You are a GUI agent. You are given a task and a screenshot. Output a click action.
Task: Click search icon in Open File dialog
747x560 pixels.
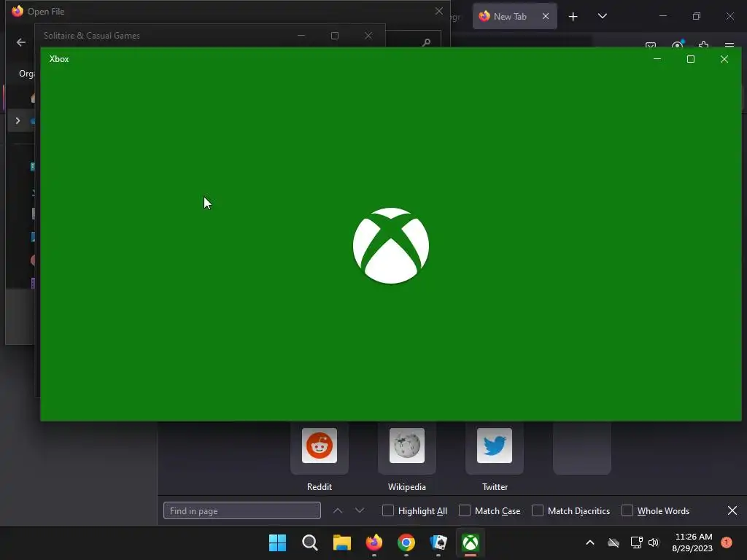click(426, 42)
